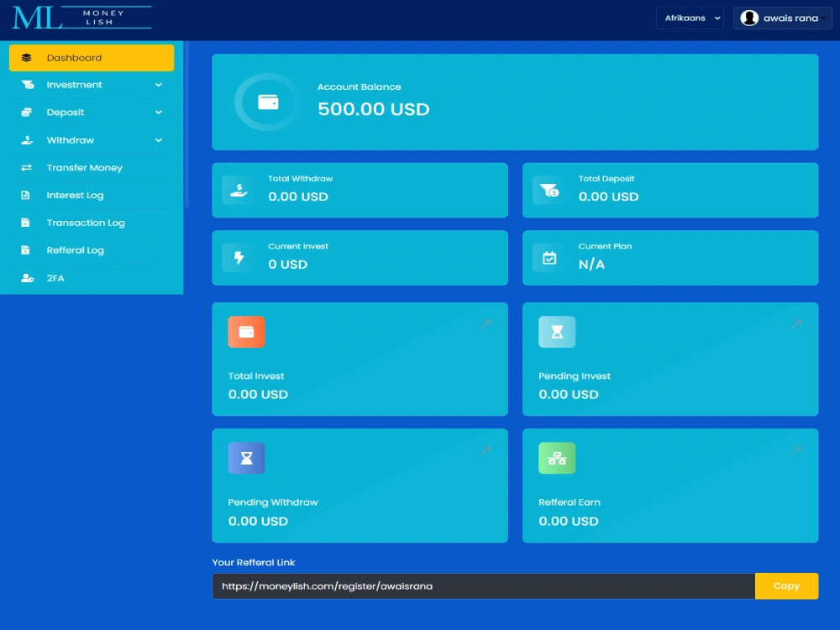Expand the Withdraw submenu chevron

[x=159, y=140]
